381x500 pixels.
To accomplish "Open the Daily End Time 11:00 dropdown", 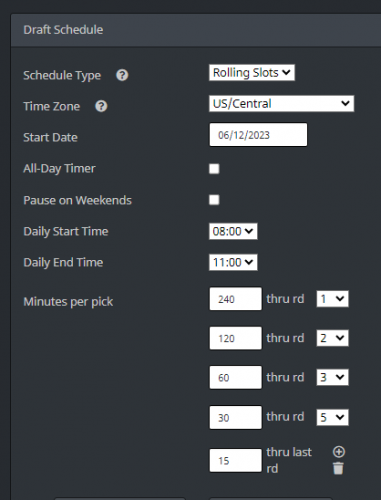I will coord(233,262).
